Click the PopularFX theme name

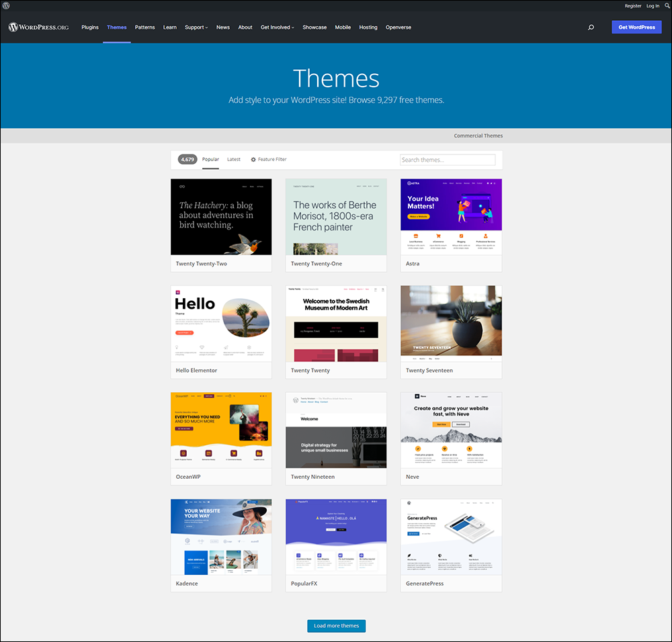304,584
